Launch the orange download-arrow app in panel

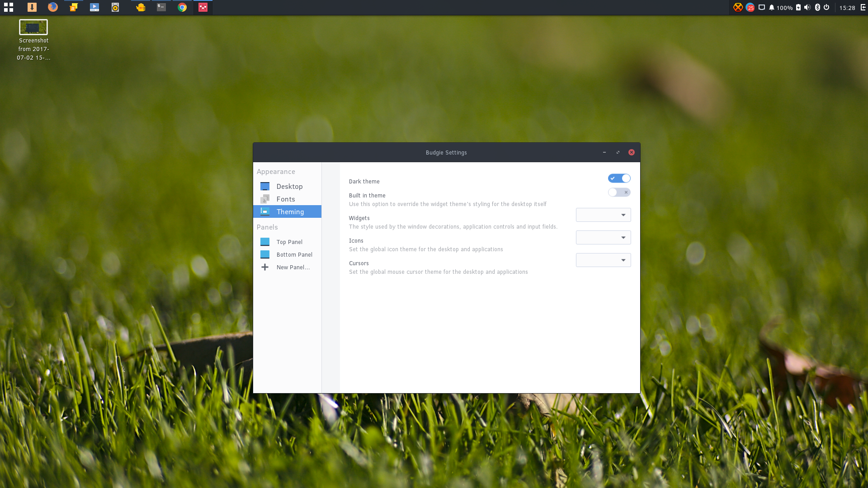[32, 7]
